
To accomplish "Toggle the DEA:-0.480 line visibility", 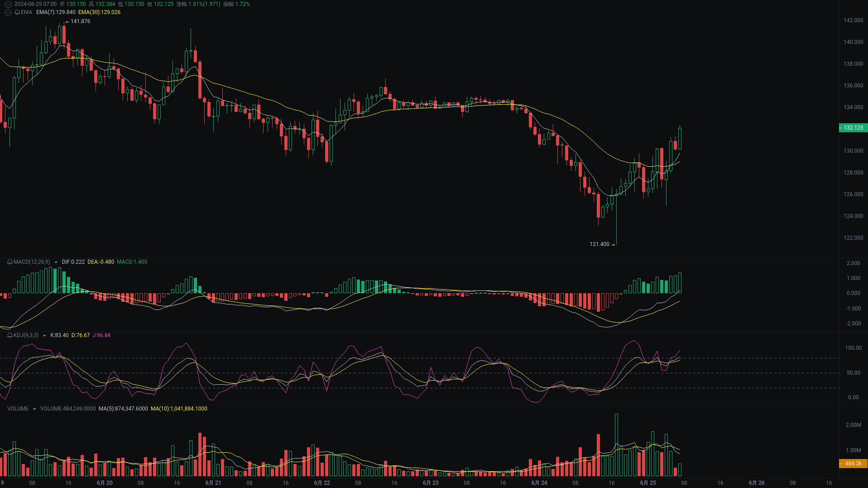I will (x=101, y=262).
